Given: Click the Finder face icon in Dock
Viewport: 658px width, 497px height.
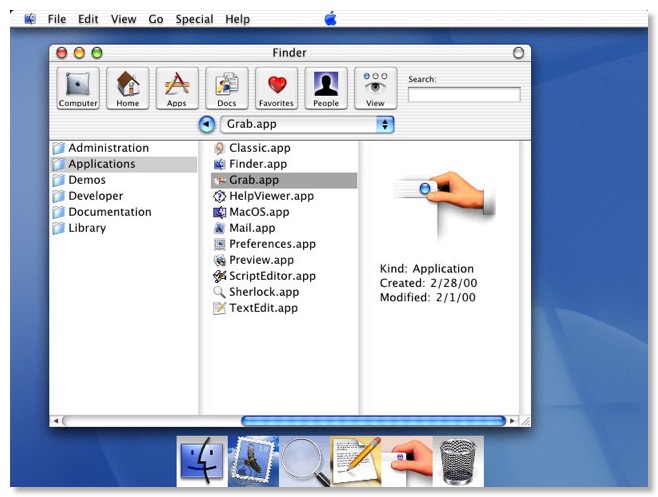Looking at the screenshot, I should tap(202, 461).
